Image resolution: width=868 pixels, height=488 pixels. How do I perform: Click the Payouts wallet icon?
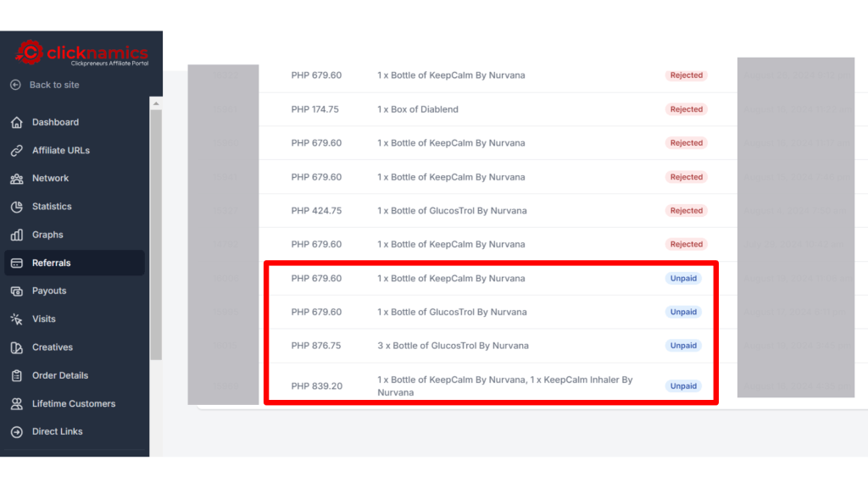tap(17, 291)
